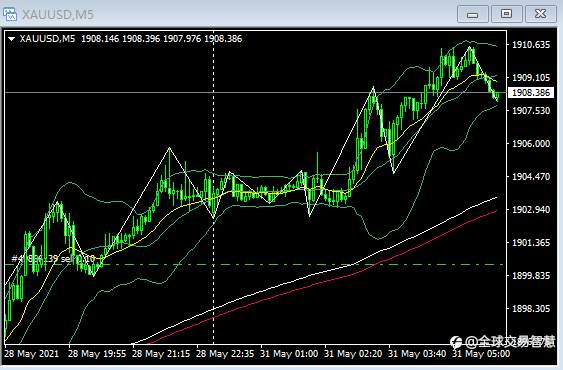
Task: Click the 31 May 01:00 time label
Action: [x=289, y=354]
